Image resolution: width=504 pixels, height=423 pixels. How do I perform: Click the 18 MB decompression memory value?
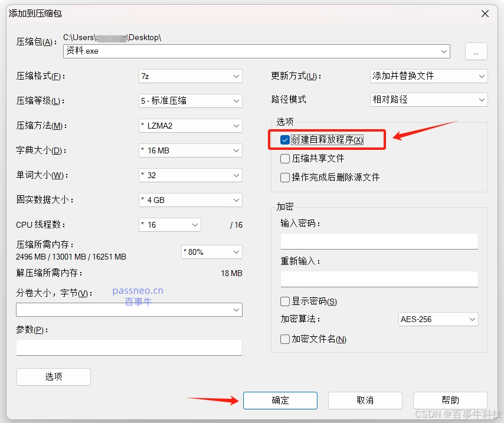click(231, 273)
